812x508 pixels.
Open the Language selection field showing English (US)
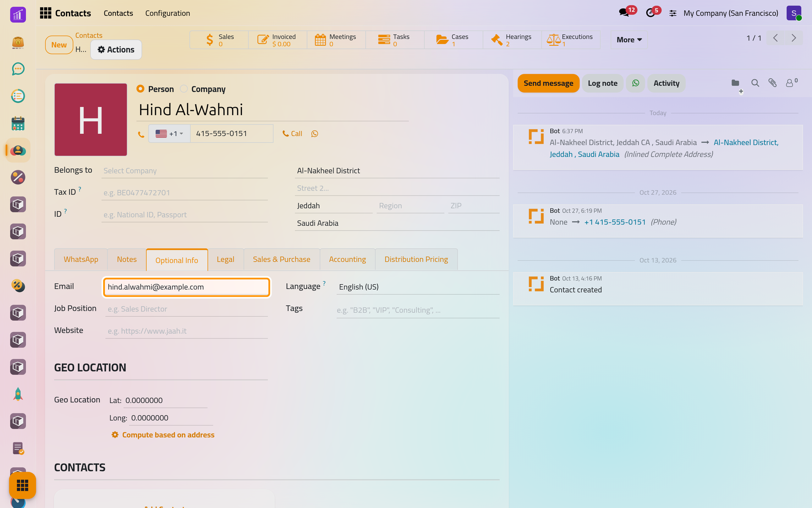(x=418, y=287)
